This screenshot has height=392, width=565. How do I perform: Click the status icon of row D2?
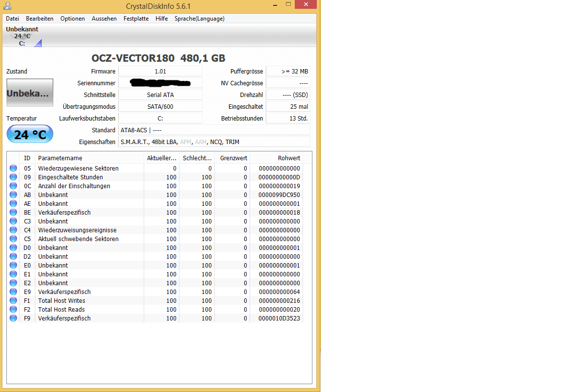13,256
